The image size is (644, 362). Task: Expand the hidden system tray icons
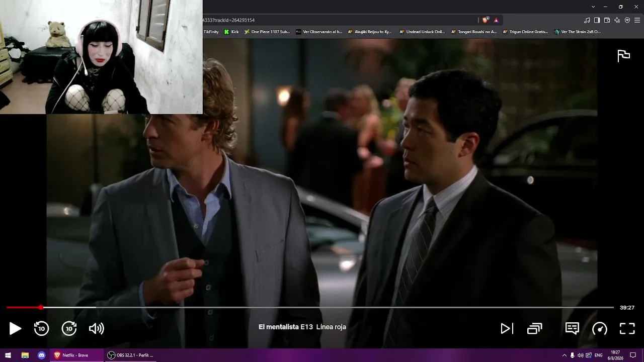(564, 355)
